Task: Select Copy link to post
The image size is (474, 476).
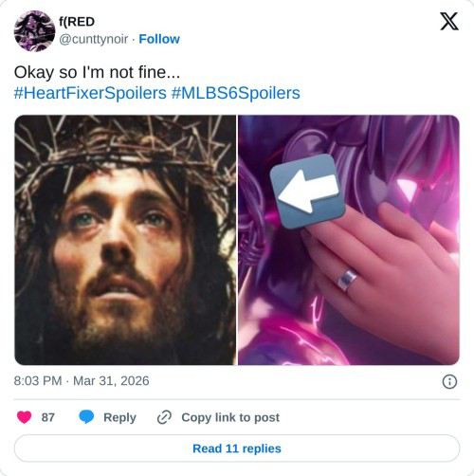Action: click(230, 417)
